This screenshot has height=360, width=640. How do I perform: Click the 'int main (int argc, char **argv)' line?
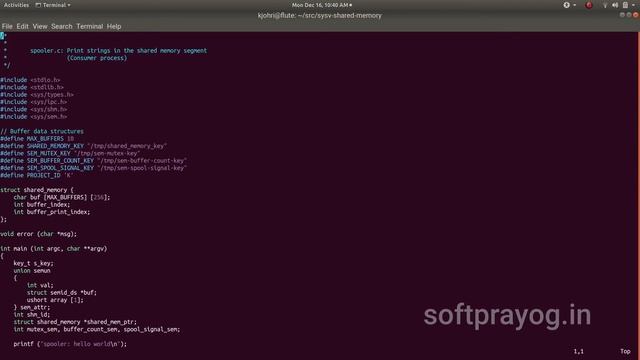pos(53,249)
